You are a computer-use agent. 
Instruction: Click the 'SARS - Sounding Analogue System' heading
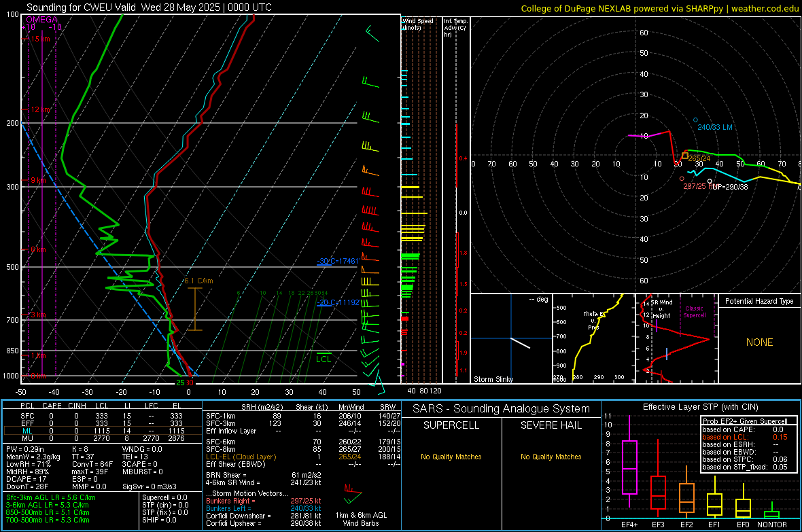[x=502, y=408]
